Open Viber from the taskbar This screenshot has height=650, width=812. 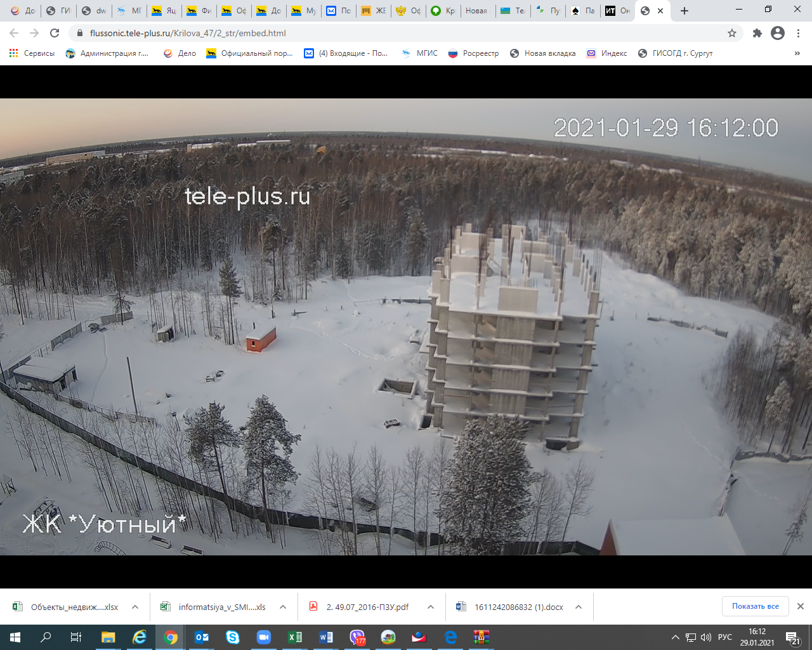pos(358,637)
